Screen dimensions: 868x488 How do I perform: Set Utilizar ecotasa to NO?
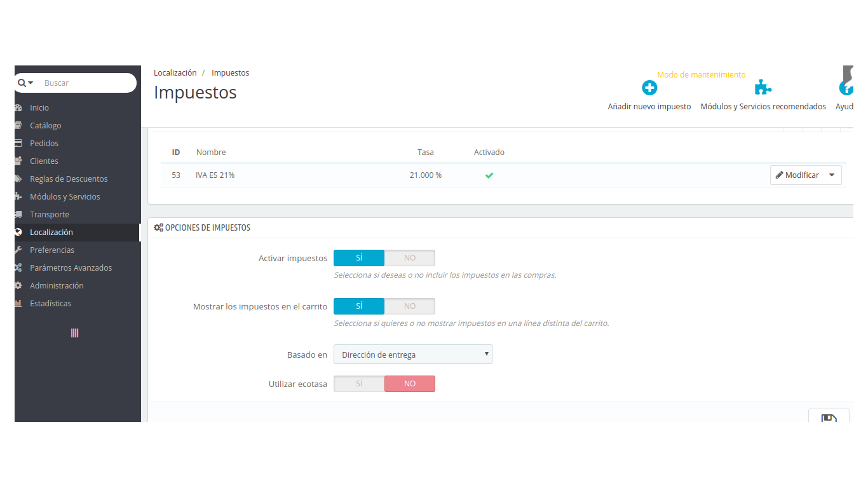click(x=410, y=384)
